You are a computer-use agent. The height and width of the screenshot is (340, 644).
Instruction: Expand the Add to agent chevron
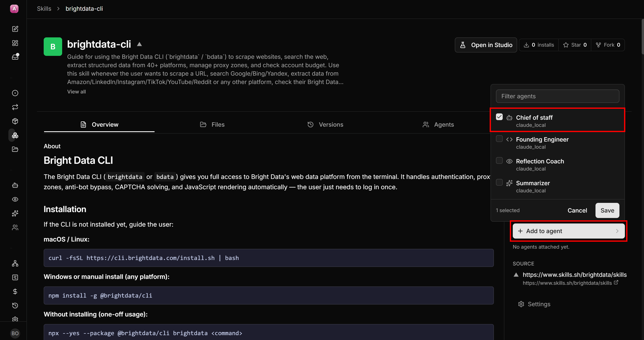(x=617, y=231)
